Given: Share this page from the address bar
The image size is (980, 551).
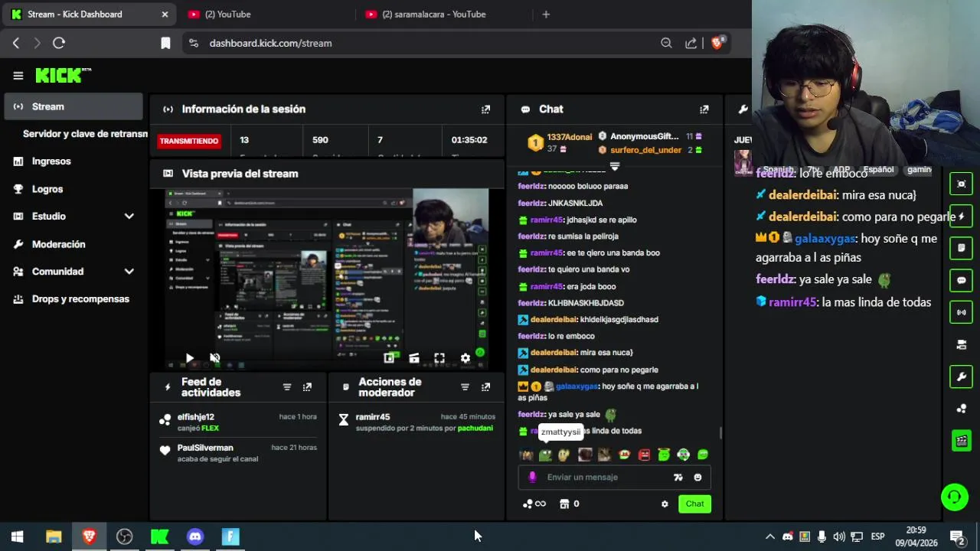Looking at the screenshot, I should click(691, 43).
